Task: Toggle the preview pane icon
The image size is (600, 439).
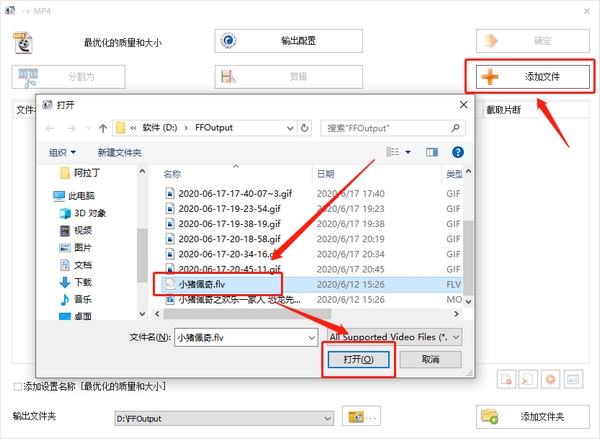Action: [x=432, y=152]
